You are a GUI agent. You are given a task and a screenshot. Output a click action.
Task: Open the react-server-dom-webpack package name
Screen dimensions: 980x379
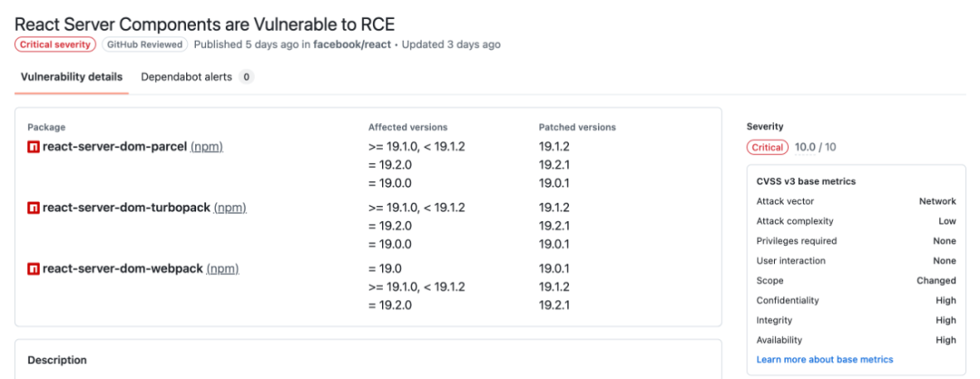coord(122,268)
